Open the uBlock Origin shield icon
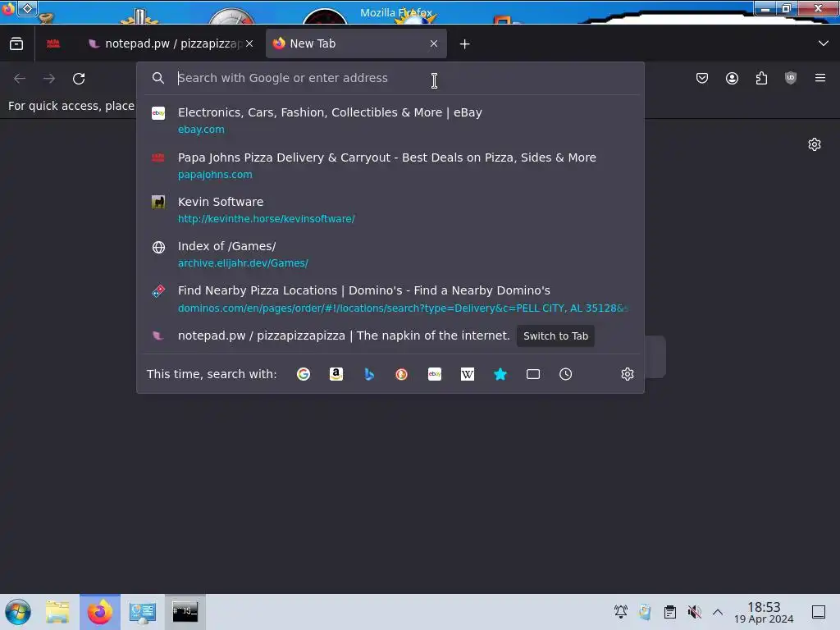 click(791, 78)
